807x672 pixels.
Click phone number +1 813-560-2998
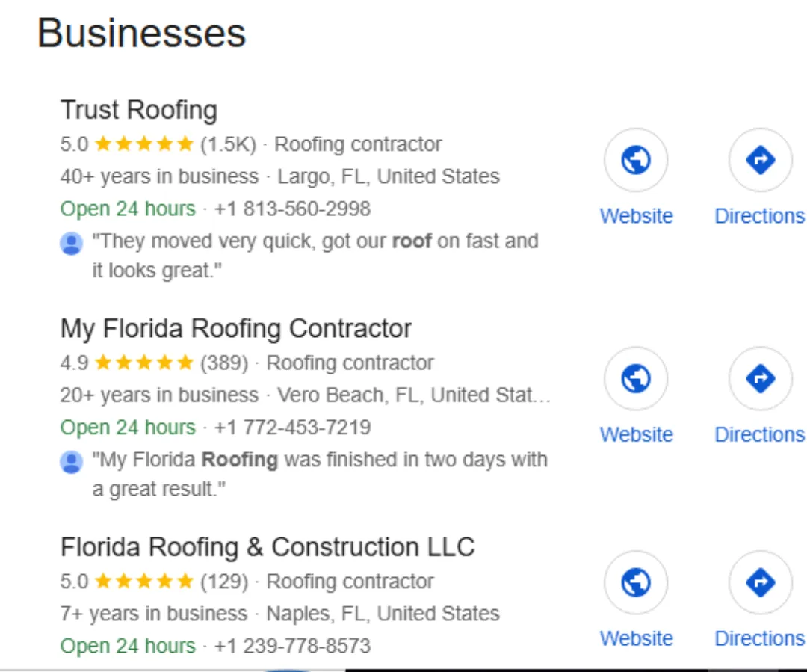coord(292,209)
